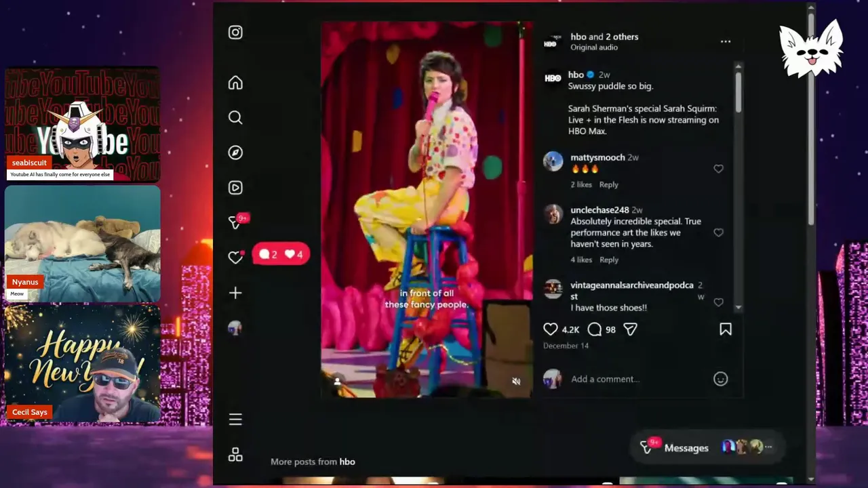This screenshot has width=868, height=488.
Task: Open comments via the speech bubble icon
Action: click(595, 329)
